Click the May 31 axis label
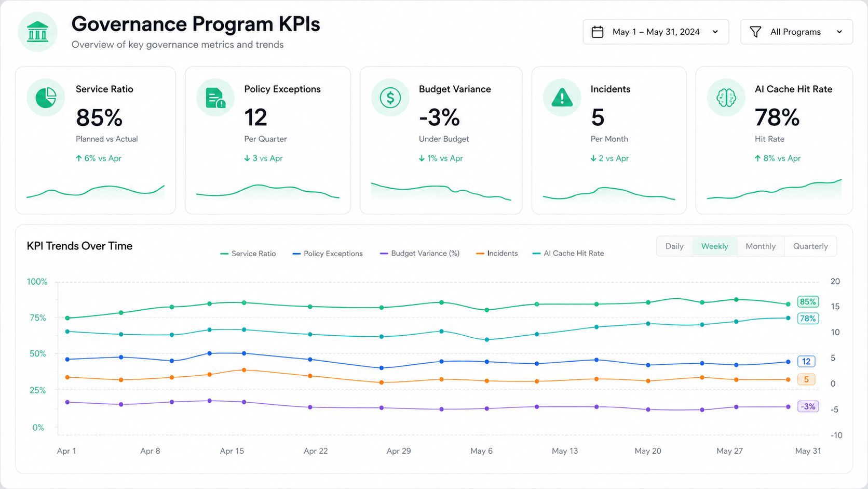The image size is (868, 489). point(808,451)
